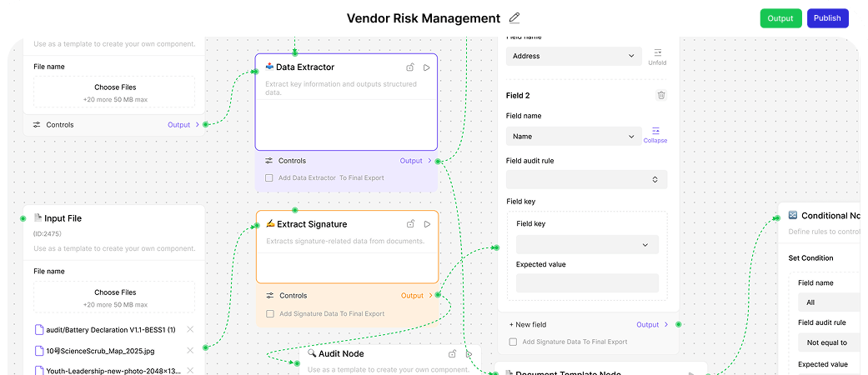The width and height of the screenshot is (868, 375).
Task: Click Input File left connector port
Action: 23,218
